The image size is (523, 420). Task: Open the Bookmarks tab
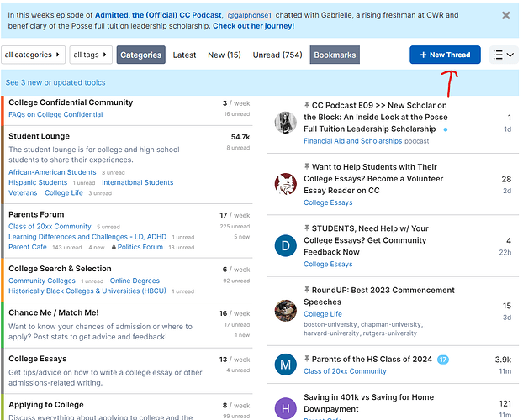(x=335, y=55)
